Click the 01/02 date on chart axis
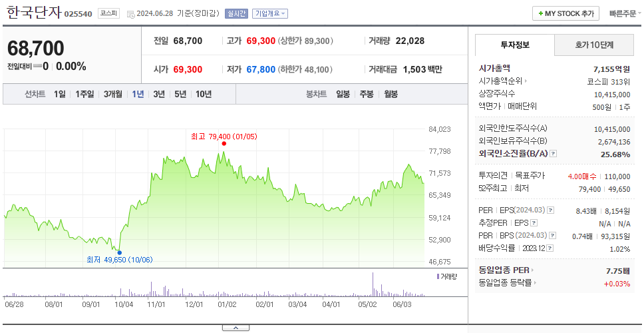The image size is (644, 333). [x=227, y=305]
